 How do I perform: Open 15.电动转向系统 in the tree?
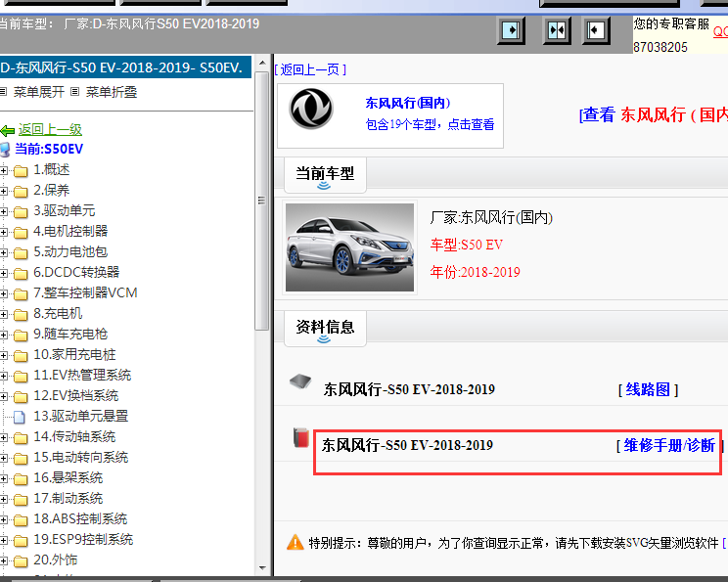(81, 458)
